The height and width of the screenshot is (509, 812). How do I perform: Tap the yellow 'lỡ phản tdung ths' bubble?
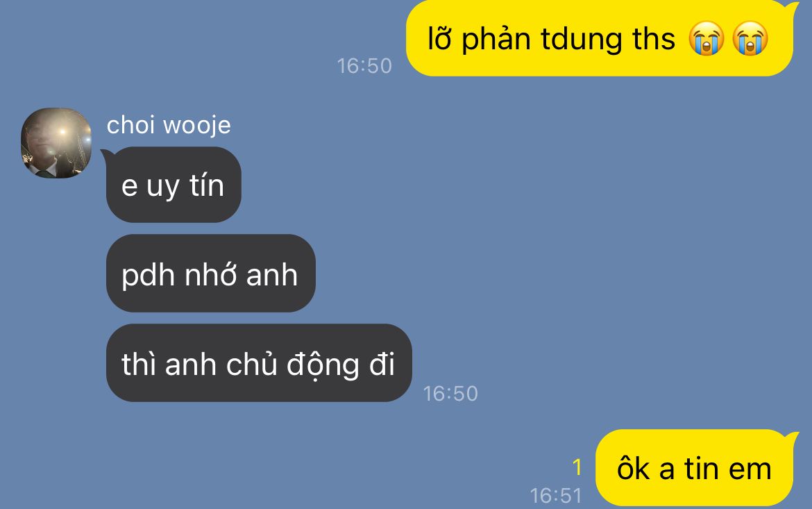[x=600, y=38]
